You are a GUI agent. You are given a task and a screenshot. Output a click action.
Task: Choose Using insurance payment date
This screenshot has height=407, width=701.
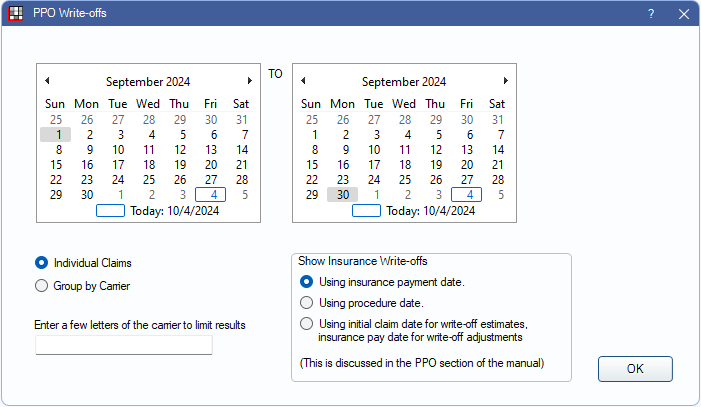(x=307, y=282)
